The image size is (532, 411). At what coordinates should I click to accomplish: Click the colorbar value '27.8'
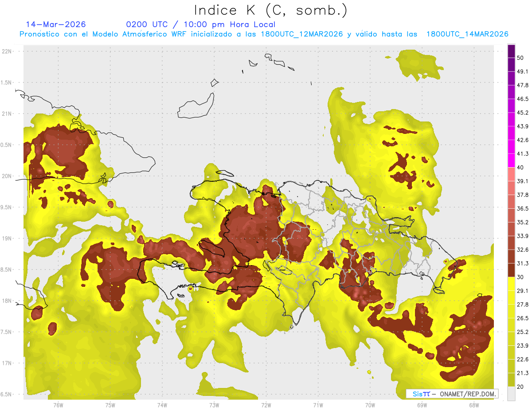click(x=523, y=305)
